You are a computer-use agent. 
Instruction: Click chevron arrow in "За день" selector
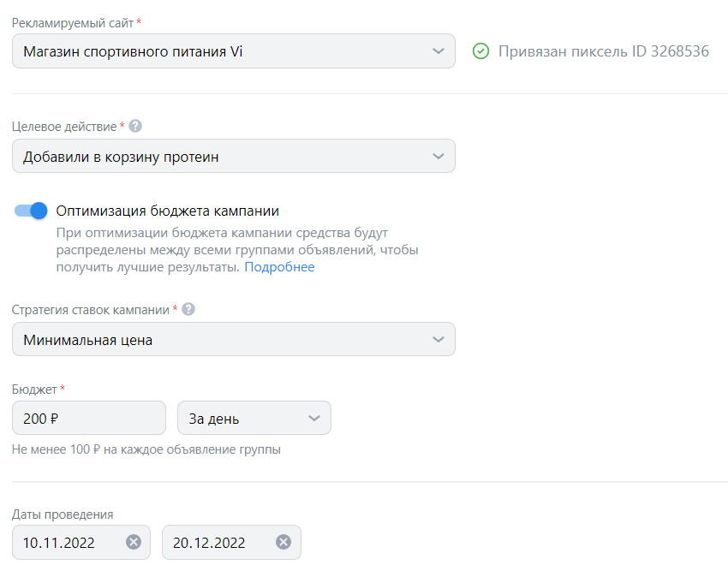313,419
